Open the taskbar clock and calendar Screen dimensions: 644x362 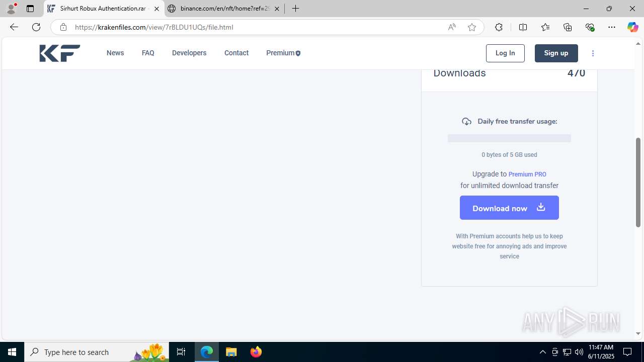click(x=601, y=352)
